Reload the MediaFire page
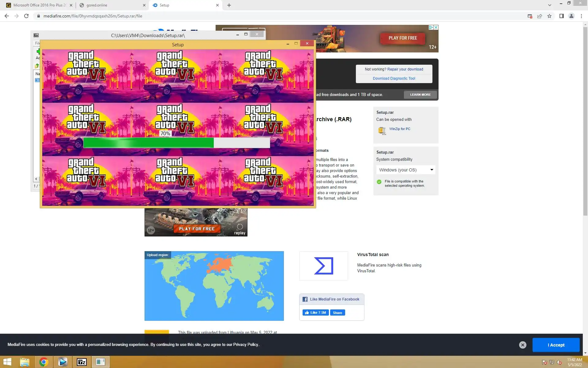 (x=26, y=16)
